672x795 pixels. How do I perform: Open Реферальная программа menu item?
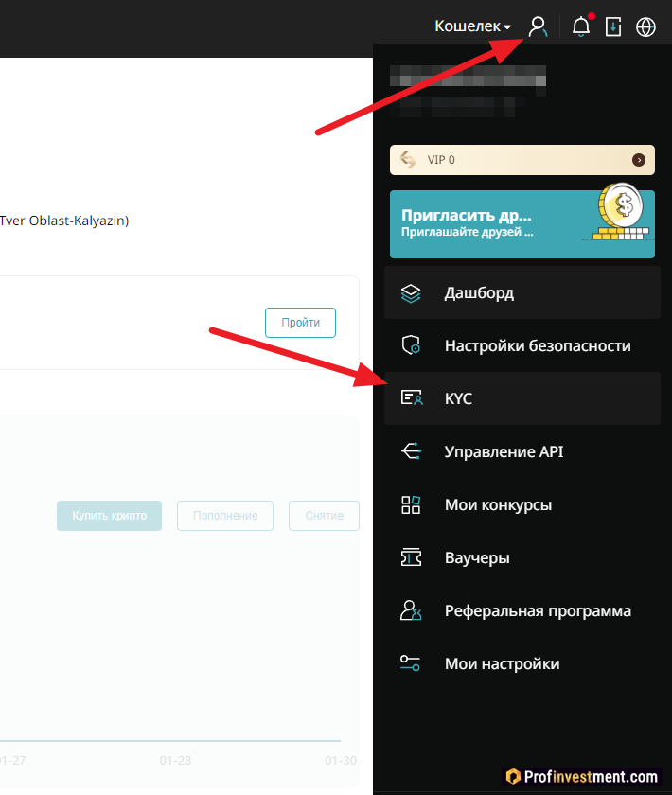(x=522, y=610)
